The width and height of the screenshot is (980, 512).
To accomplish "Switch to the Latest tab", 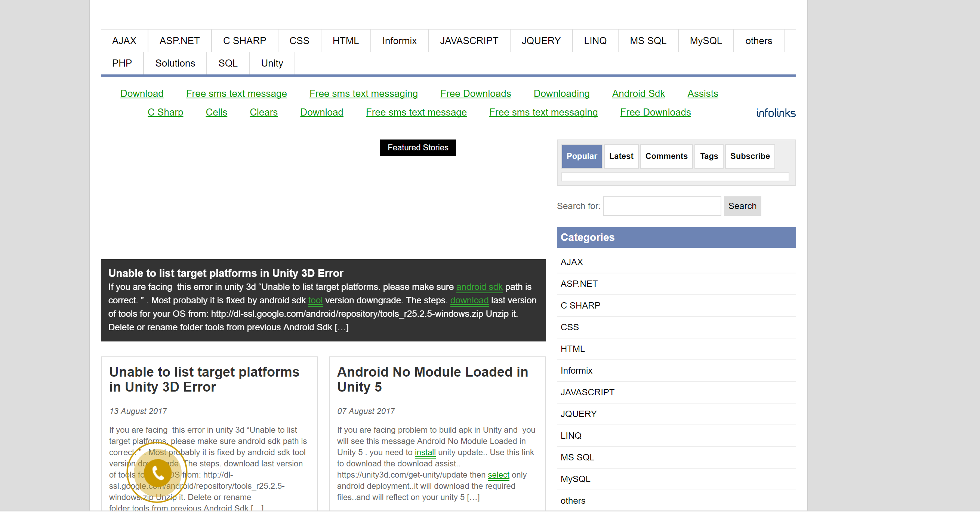I will pos(620,156).
